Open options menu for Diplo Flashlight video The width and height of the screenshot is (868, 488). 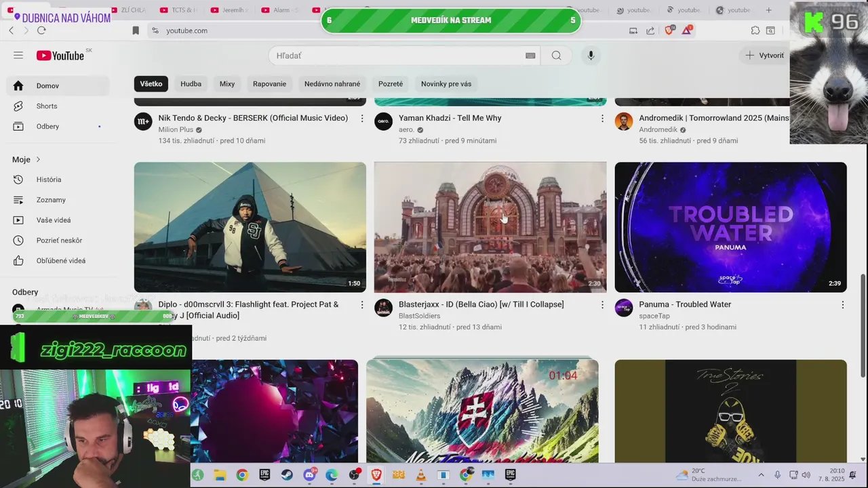362,305
